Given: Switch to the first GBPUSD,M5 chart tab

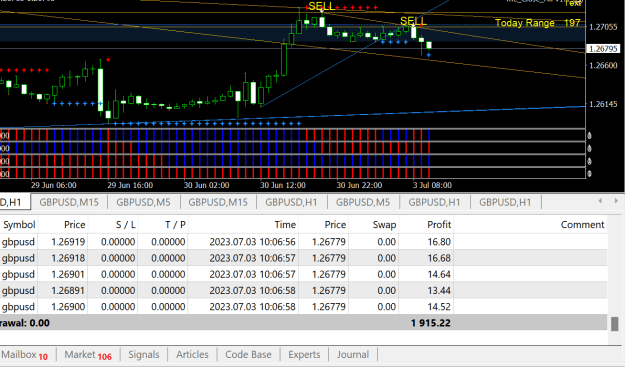Looking at the screenshot, I should 143,202.
